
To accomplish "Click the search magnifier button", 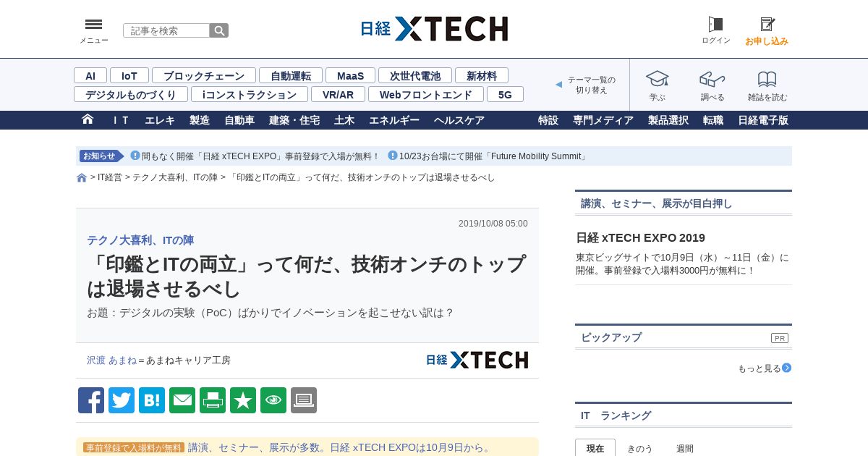I will (x=219, y=30).
